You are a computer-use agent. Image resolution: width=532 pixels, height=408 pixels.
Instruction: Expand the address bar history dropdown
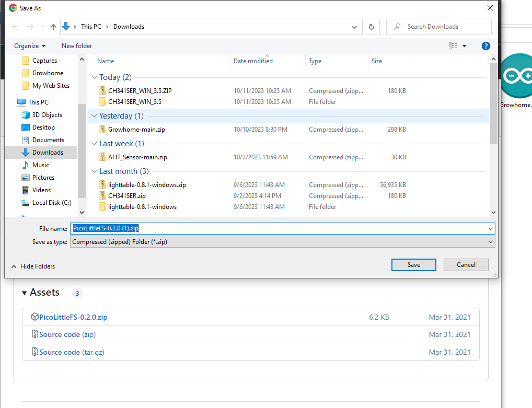tap(354, 27)
